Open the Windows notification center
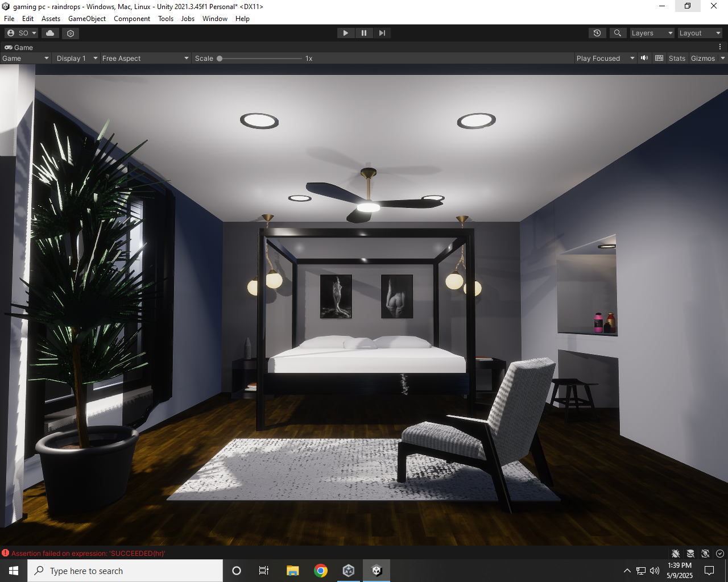This screenshot has height=582, width=728. (709, 571)
